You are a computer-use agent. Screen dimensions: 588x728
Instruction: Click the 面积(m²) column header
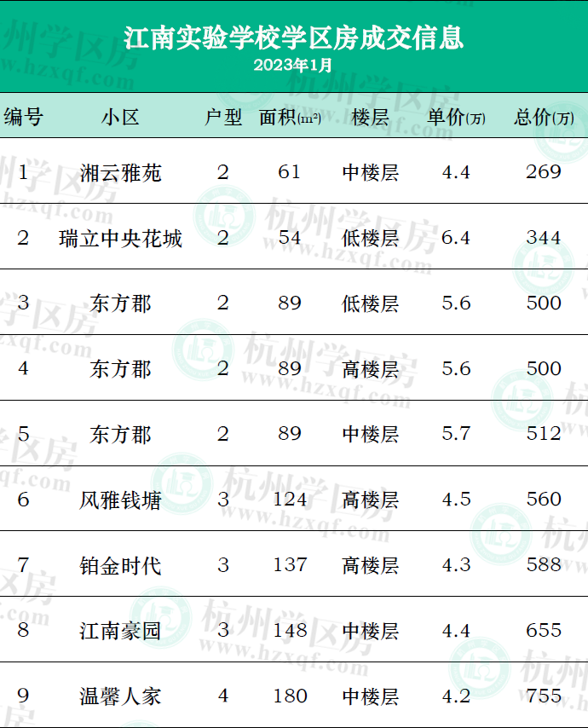(290, 118)
